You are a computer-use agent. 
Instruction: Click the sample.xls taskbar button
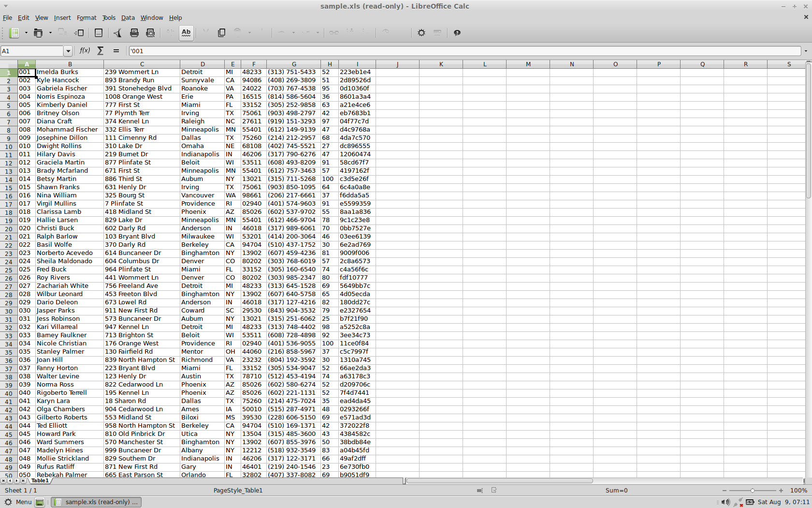click(96, 502)
